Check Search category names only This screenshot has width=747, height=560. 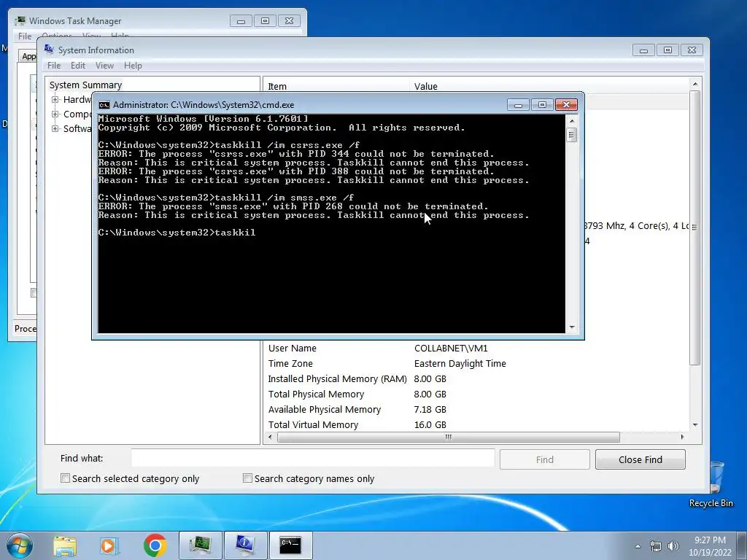(x=247, y=478)
